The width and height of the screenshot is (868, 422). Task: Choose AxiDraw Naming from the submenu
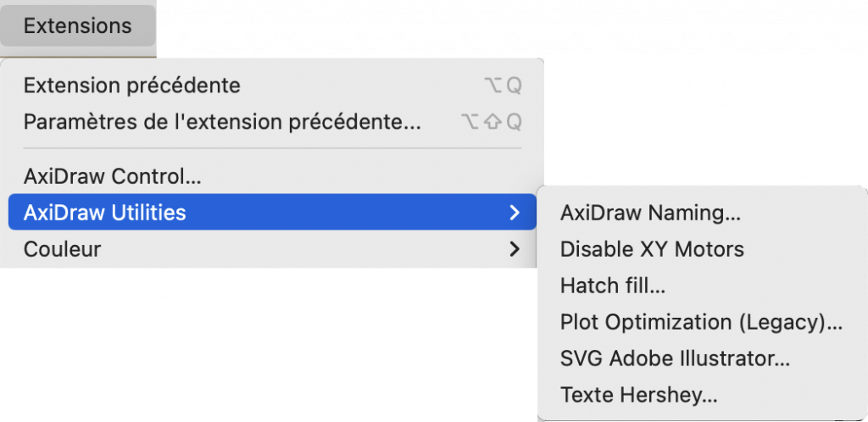(x=650, y=214)
